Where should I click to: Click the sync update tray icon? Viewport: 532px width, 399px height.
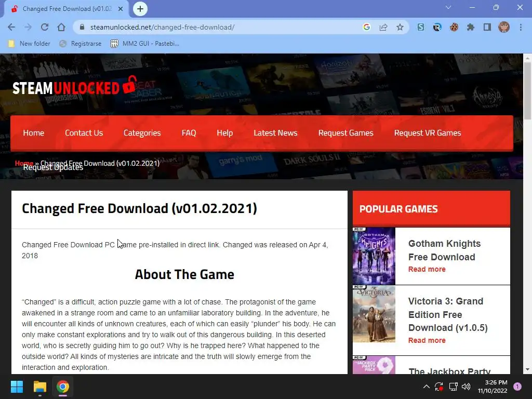pos(439,387)
